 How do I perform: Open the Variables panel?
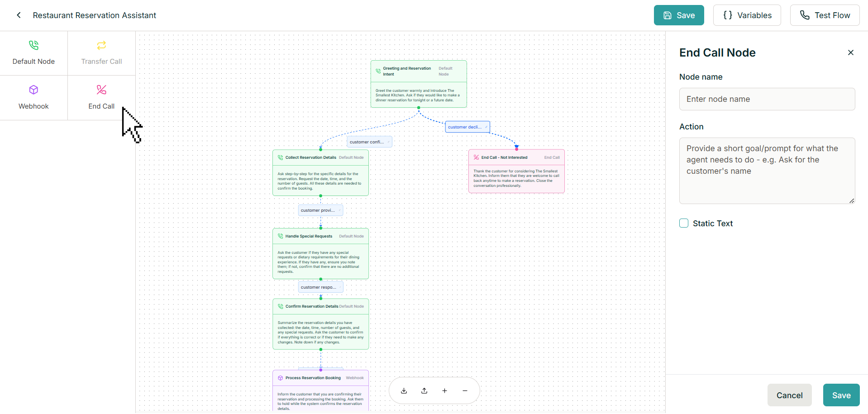click(747, 15)
